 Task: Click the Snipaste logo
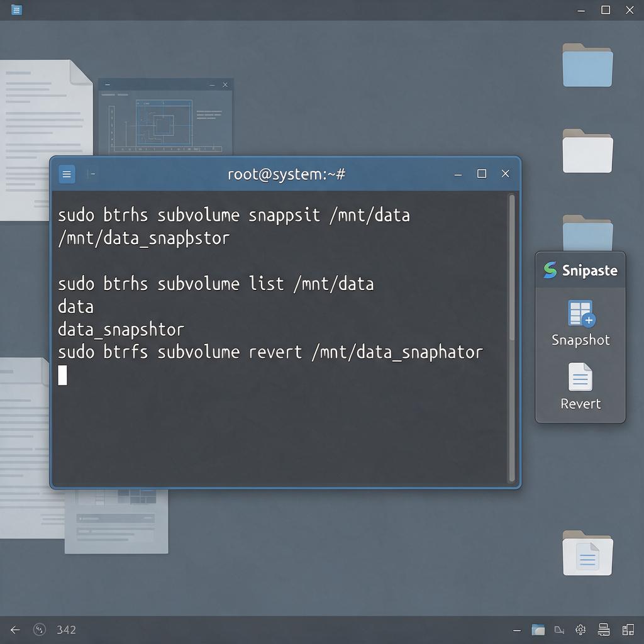[550, 270]
